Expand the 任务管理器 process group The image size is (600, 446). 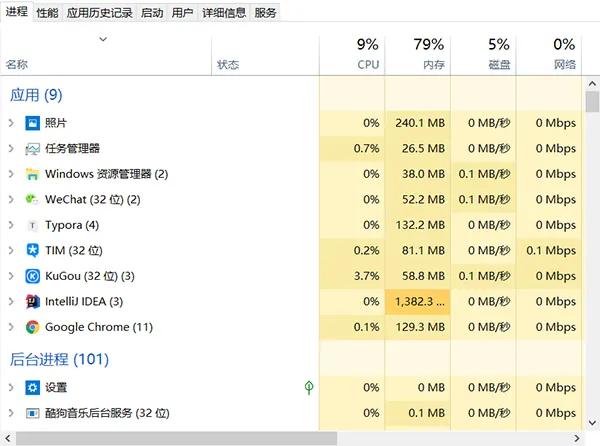(11, 149)
